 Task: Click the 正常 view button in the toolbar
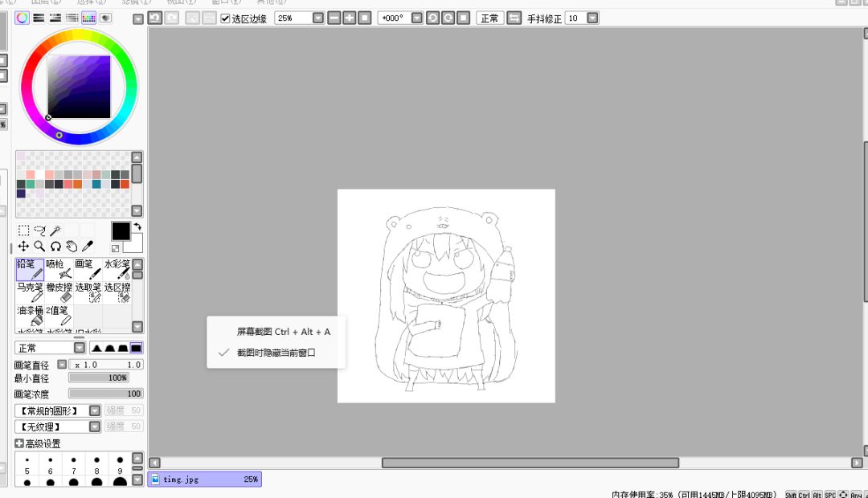point(490,18)
